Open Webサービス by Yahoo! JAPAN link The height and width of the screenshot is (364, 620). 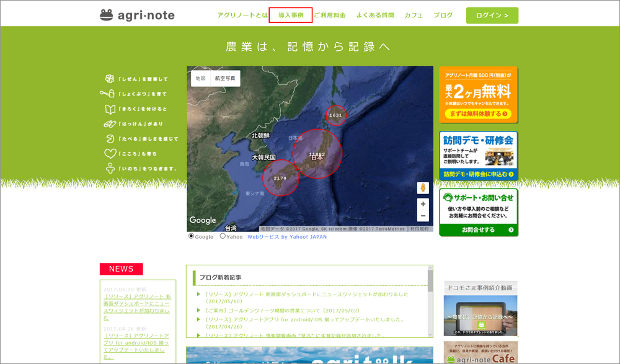click(x=287, y=237)
